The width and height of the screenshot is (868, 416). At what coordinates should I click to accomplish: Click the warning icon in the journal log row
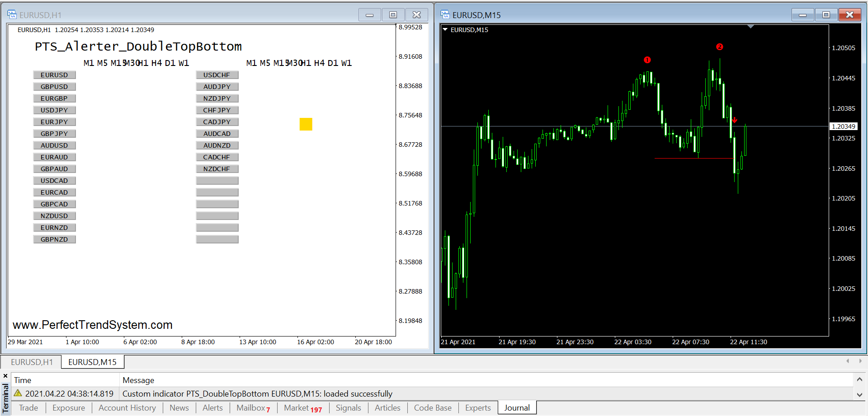point(18,393)
